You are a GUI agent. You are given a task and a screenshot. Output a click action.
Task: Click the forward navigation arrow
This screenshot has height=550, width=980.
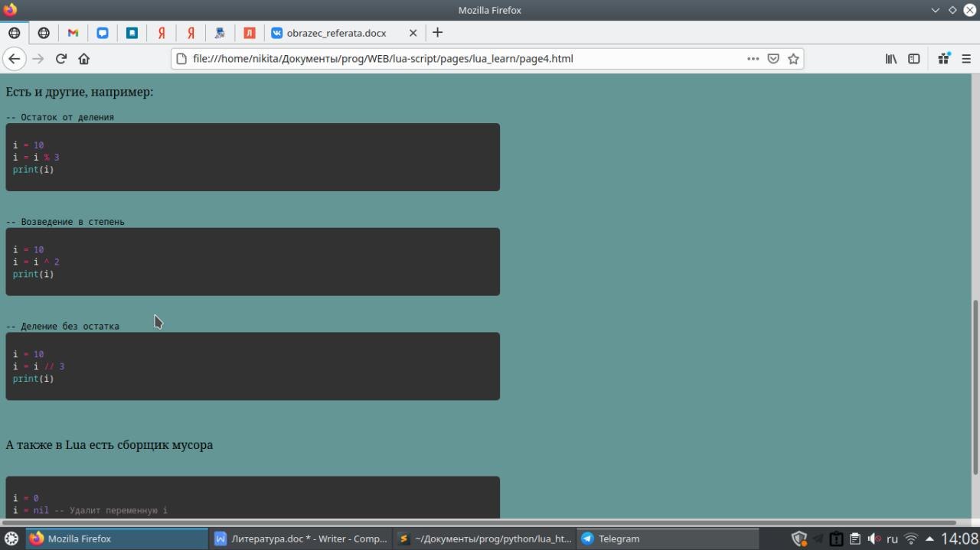(38, 58)
